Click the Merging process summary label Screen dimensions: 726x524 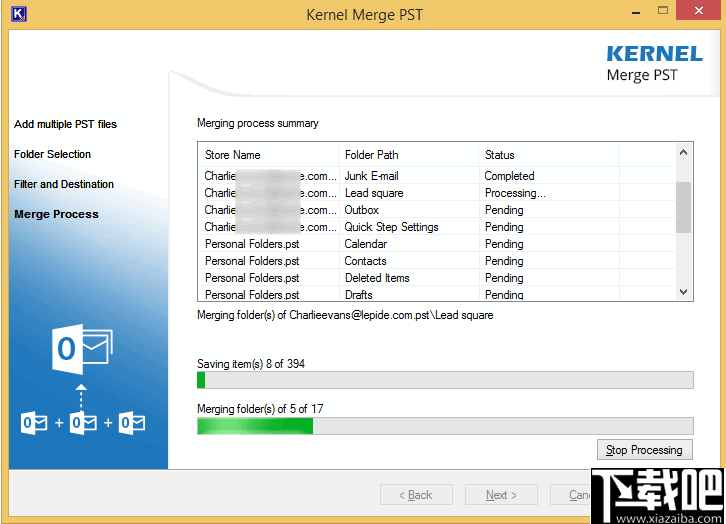tap(258, 123)
